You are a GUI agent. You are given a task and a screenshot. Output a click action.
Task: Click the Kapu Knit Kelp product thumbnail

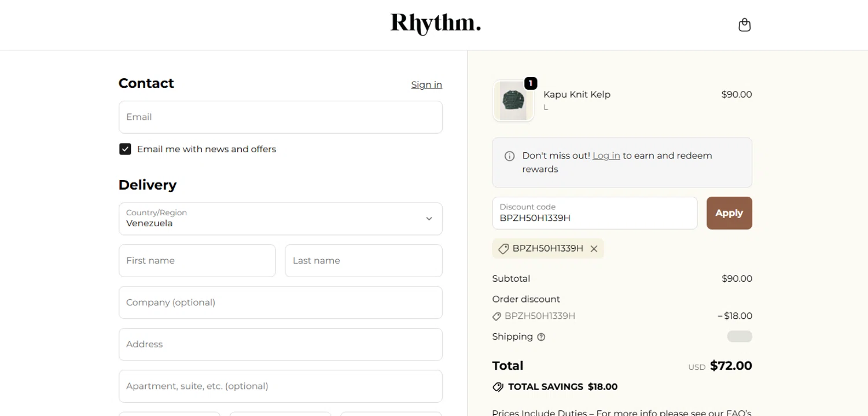[513, 101]
